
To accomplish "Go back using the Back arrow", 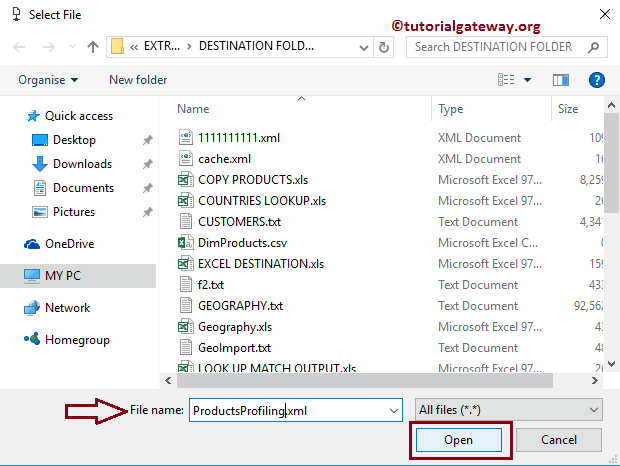I will click(19, 47).
